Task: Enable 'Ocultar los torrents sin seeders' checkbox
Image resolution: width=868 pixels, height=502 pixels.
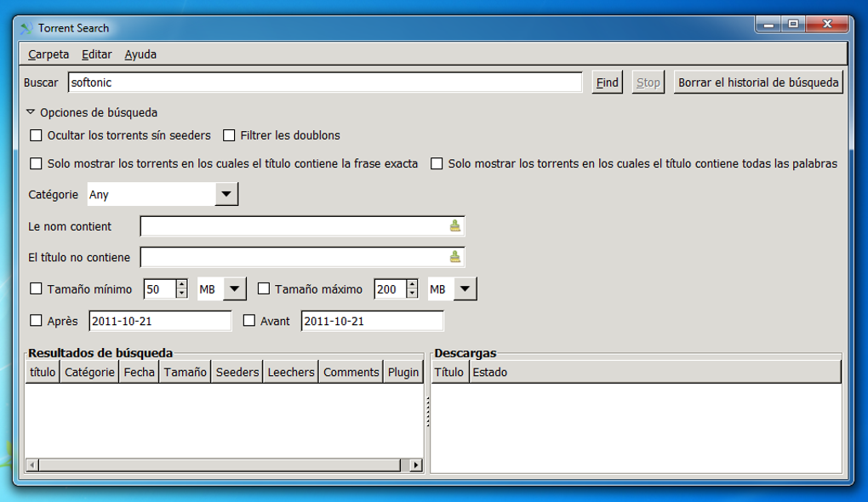Action: tap(36, 135)
